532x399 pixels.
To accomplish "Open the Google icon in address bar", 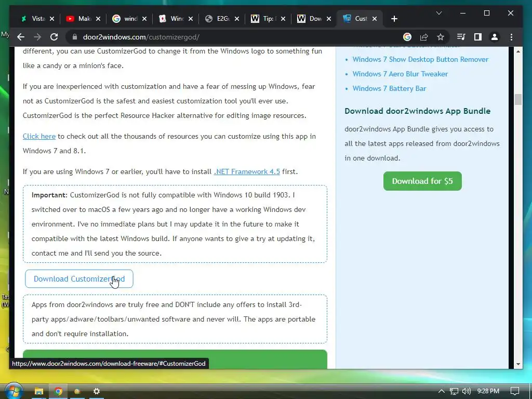I will coord(407,37).
